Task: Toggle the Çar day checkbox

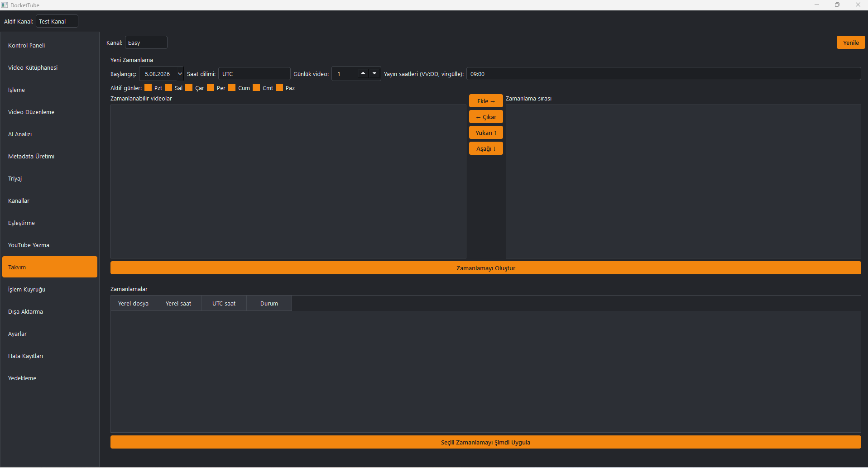Action: tap(189, 87)
